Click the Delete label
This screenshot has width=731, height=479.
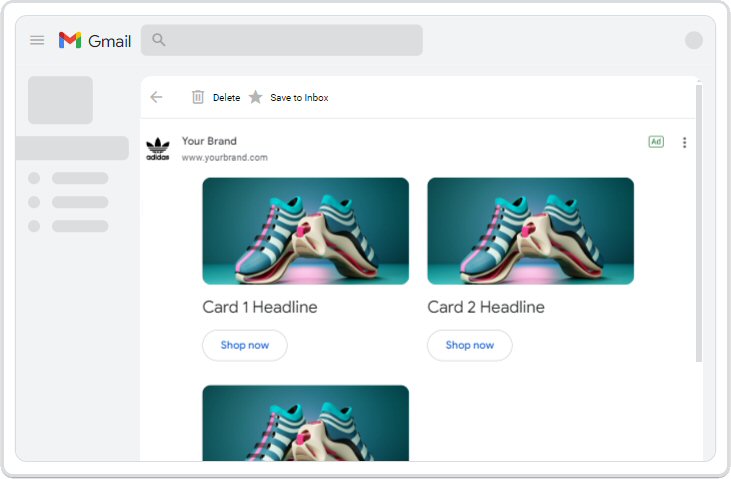pos(227,97)
